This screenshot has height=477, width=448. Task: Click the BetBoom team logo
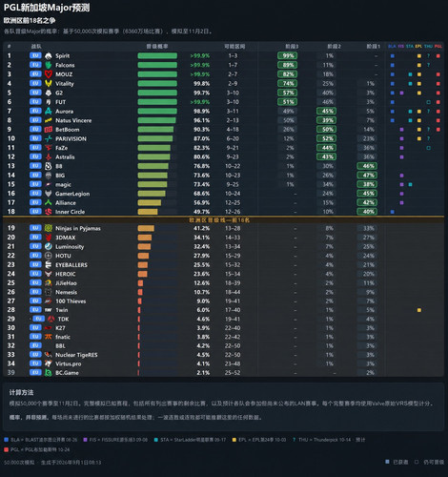point(49,130)
